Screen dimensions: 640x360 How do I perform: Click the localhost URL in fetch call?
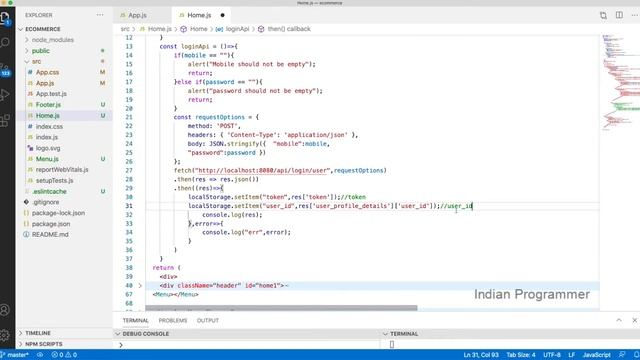[x=263, y=170]
